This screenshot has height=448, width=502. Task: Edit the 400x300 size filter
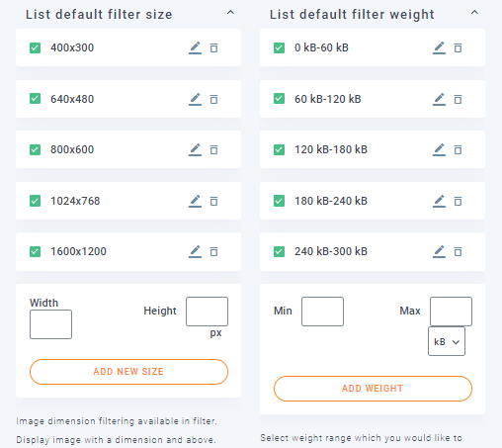(195, 47)
